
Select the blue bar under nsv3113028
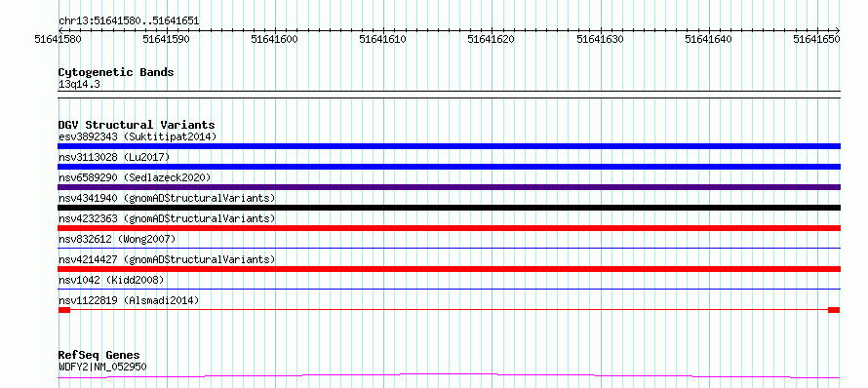point(449,167)
